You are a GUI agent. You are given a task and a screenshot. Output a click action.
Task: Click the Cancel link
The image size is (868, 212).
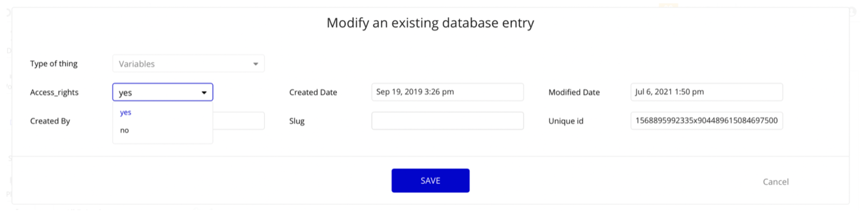775,182
